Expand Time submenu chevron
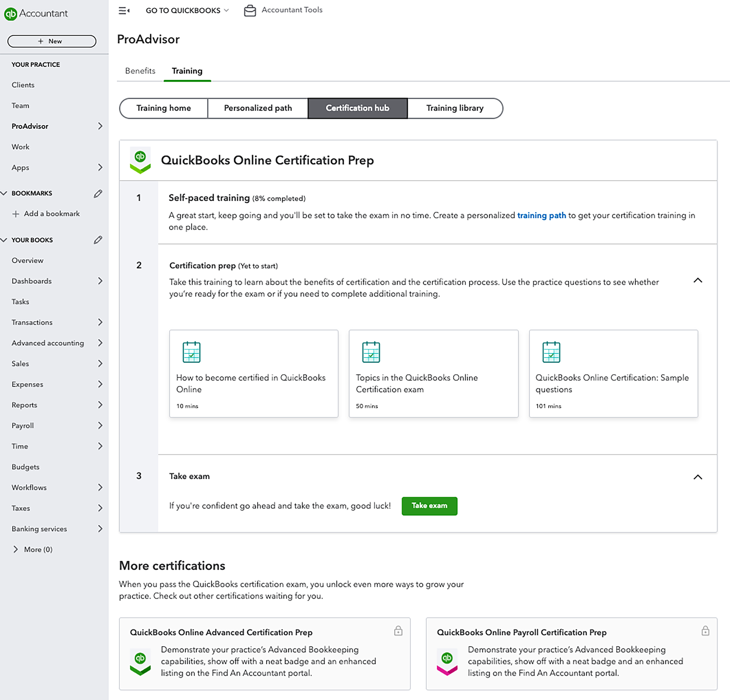The width and height of the screenshot is (730, 700). (100, 446)
